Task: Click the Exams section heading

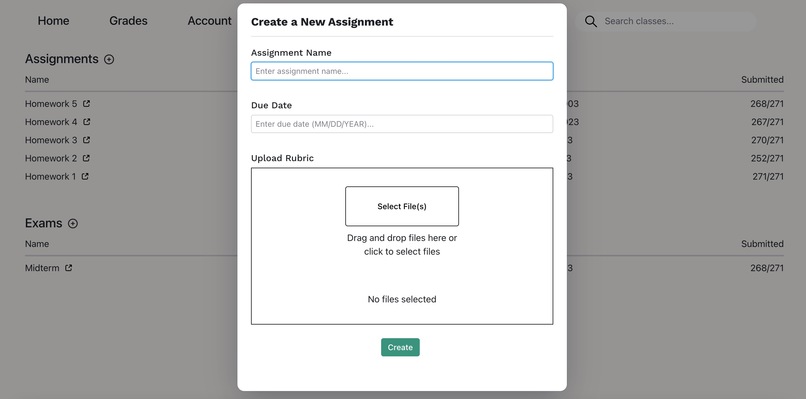Action: (x=44, y=224)
